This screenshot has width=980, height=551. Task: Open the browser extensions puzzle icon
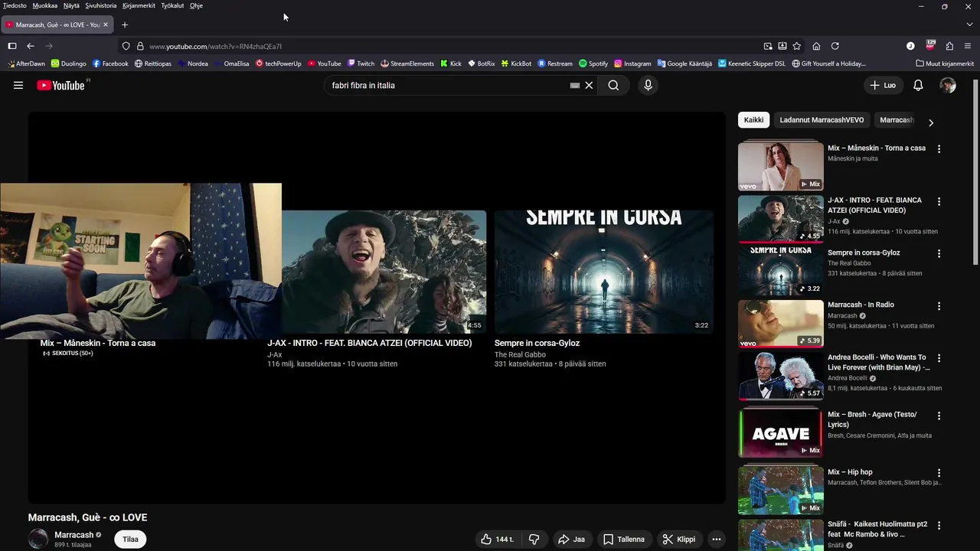click(949, 46)
